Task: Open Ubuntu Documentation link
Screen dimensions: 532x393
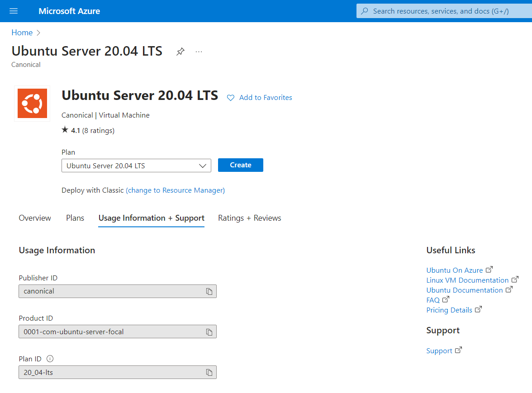Action: [465, 290]
